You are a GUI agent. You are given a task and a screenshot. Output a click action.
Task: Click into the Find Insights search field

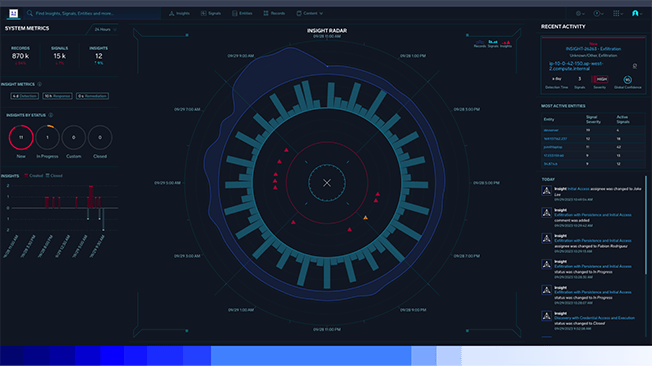94,13
